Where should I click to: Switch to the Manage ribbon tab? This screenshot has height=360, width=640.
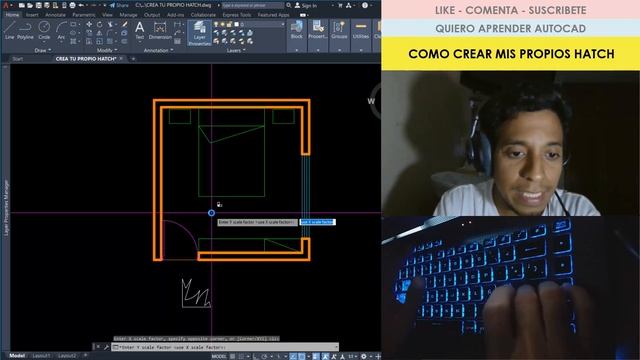click(129, 15)
